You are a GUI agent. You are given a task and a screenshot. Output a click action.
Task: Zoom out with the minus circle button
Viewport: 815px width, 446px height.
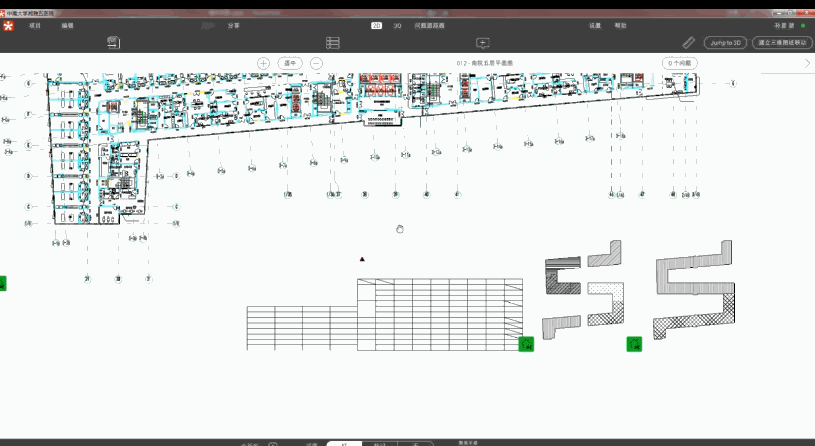[x=316, y=63]
